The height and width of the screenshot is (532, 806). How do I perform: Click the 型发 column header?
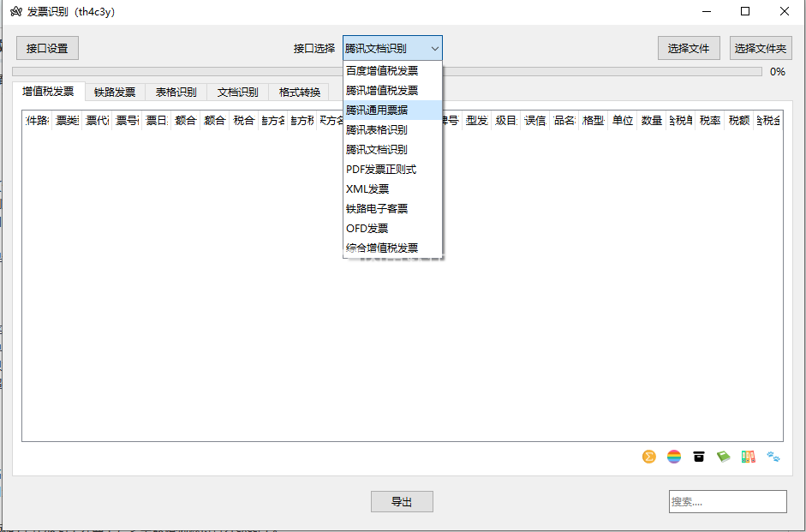pos(476,120)
